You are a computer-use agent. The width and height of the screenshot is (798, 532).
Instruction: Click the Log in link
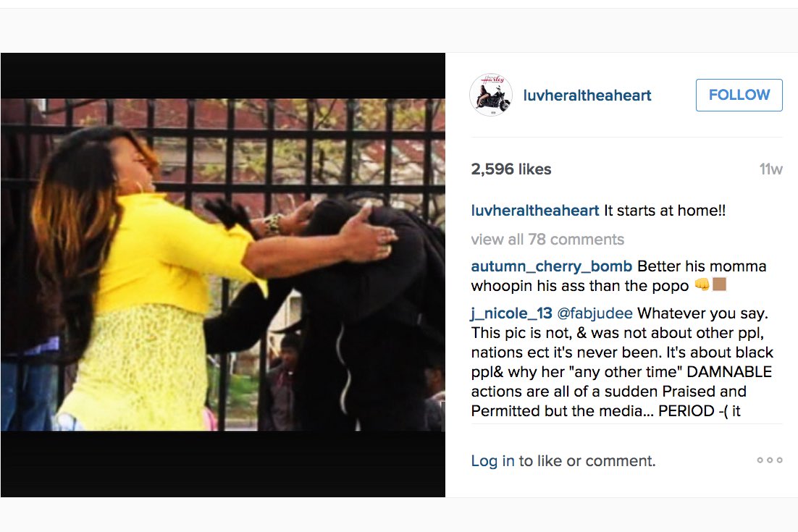tap(492, 461)
